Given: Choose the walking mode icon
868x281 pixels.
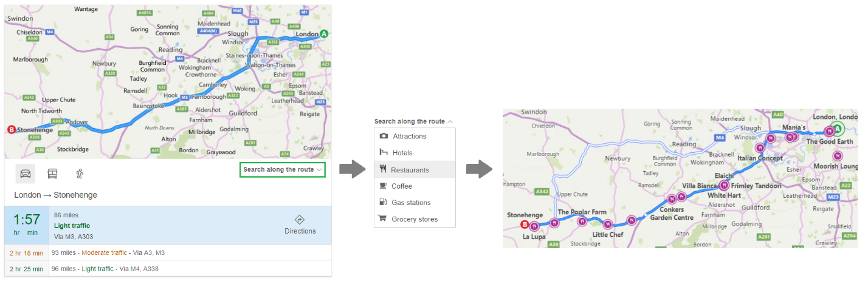Looking at the screenshot, I should click(x=80, y=174).
